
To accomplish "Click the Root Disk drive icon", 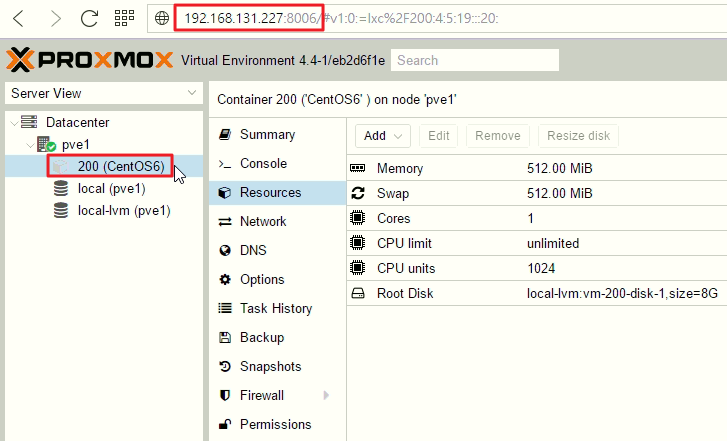I will (x=357, y=293).
